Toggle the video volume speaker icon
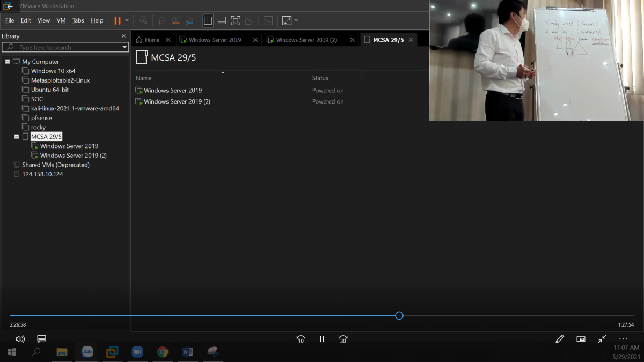The image size is (644, 362). coord(20,339)
